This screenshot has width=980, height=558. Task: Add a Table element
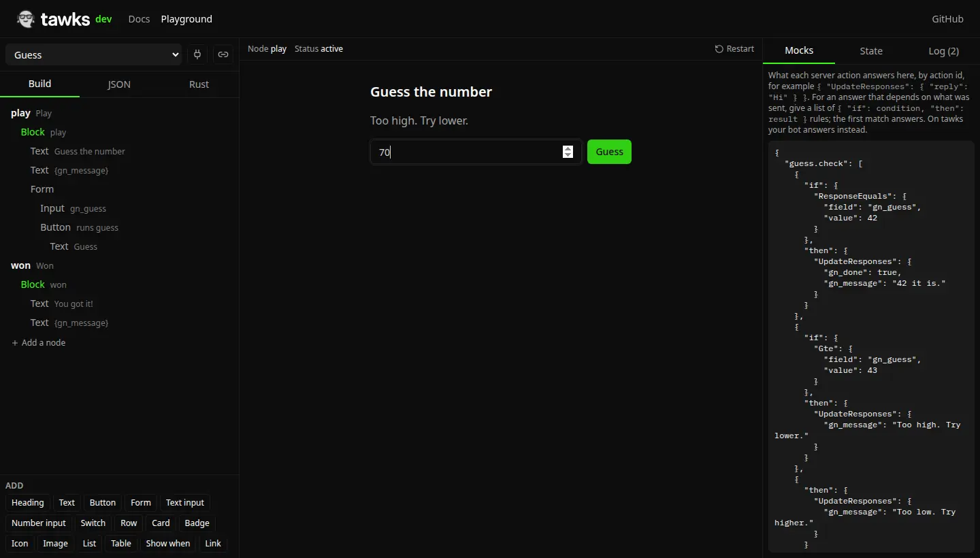point(121,544)
